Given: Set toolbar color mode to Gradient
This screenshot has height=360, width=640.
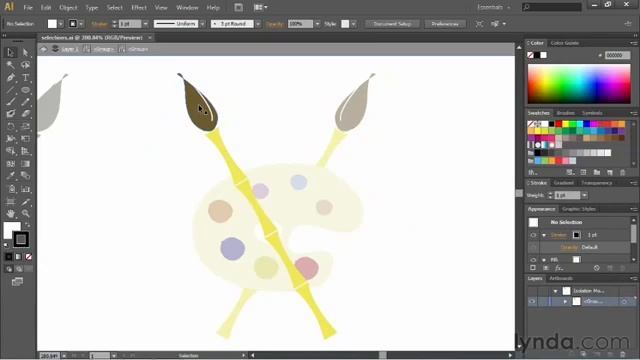Looking at the screenshot, I should 18,257.
